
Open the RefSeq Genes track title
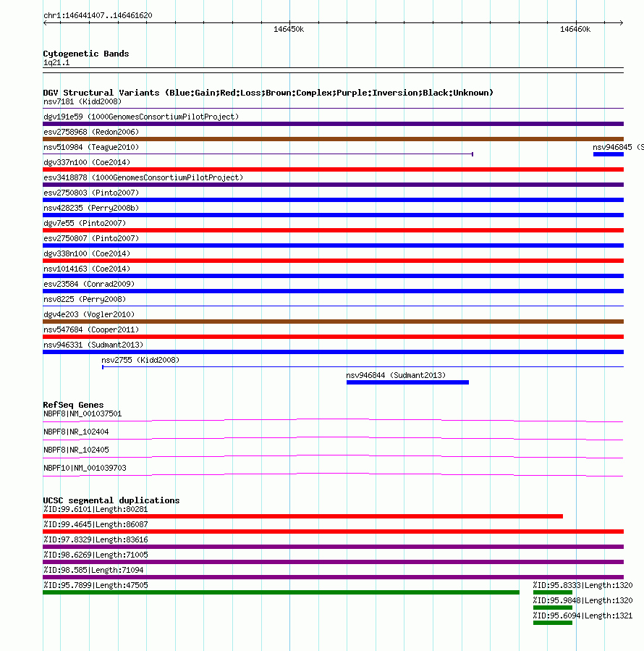point(74,405)
